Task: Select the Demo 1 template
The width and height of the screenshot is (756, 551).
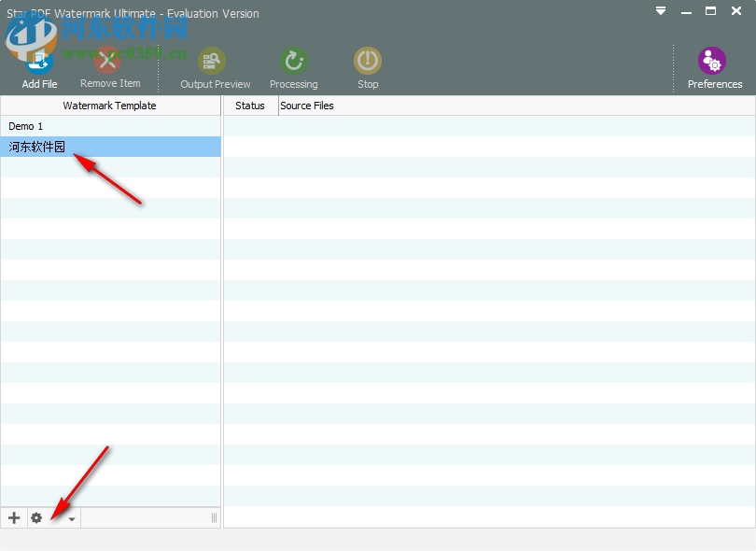Action: [x=110, y=126]
